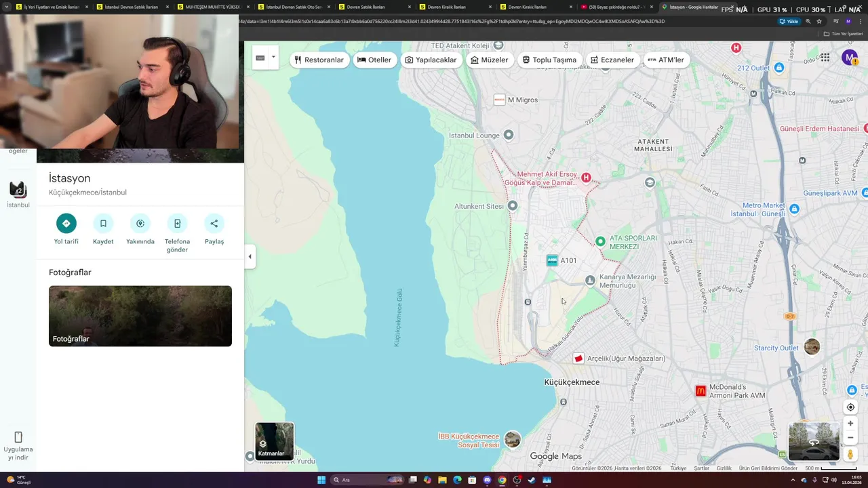Screen dimensions: 868x488
Task: Select the Altunkent Sitesi marker
Action: pos(513,205)
